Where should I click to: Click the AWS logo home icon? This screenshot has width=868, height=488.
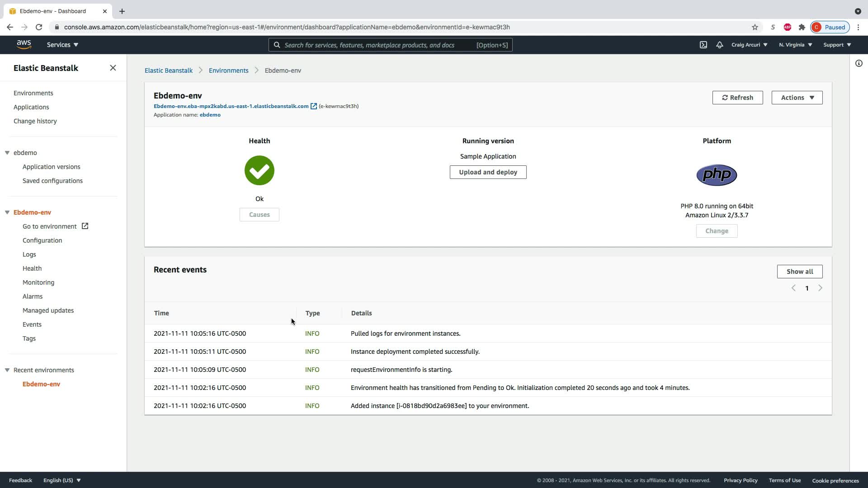(24, 44)
